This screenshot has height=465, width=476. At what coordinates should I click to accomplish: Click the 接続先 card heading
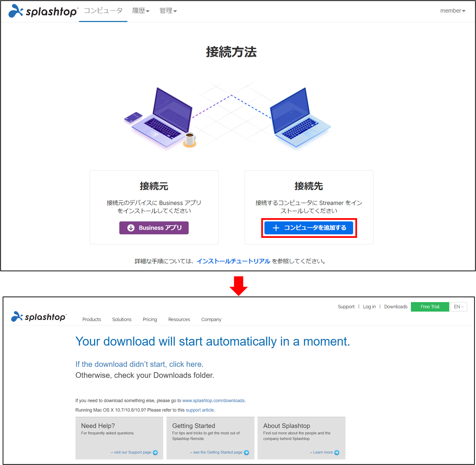(309, 186)
